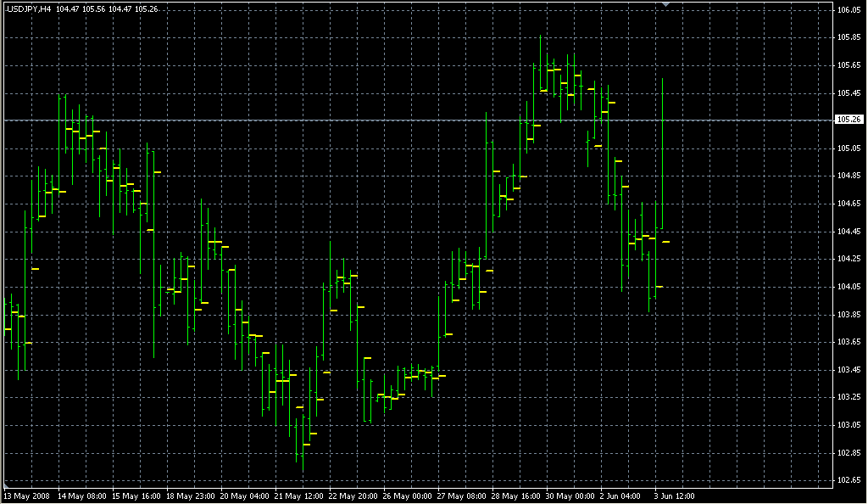This screenshot has height=504, width=868.
Task: Click the USDJPY,H4 chart title label
Action: tap(29, 9)
